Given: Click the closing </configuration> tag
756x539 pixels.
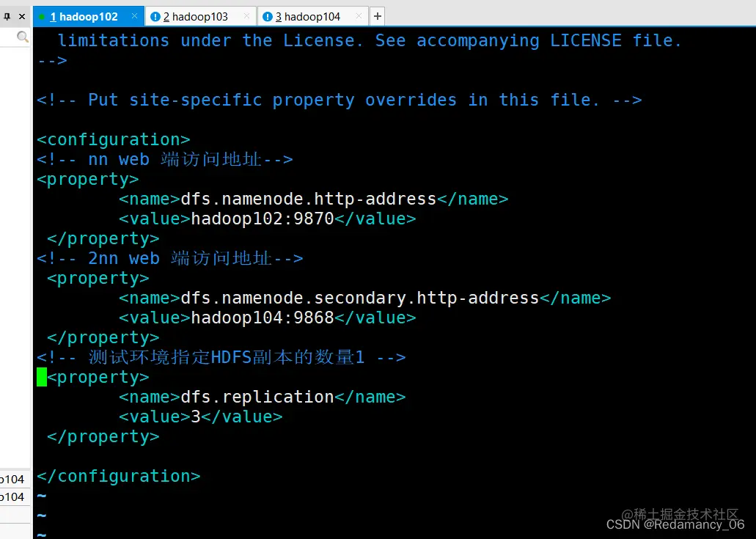Looking at the screenshot, I should point(119,477).
